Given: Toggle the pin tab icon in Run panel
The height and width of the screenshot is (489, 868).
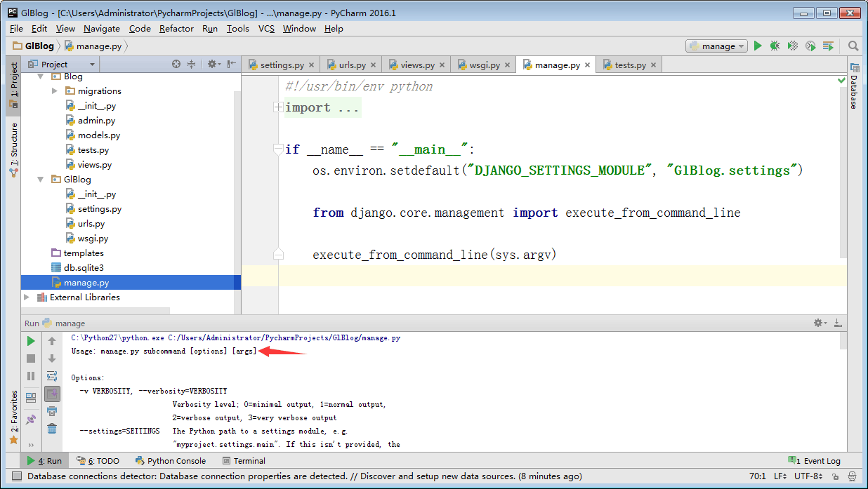Looking at the screenshot, I should (31, 420).
